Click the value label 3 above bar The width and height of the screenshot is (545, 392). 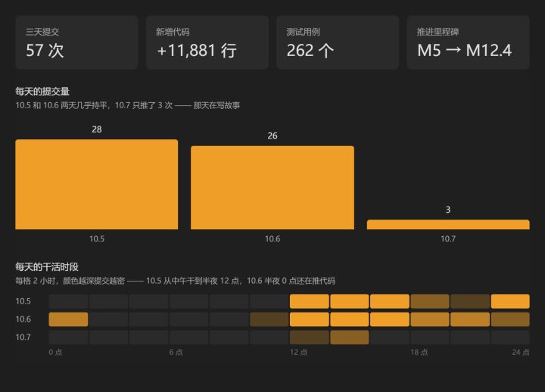[448, 210]
